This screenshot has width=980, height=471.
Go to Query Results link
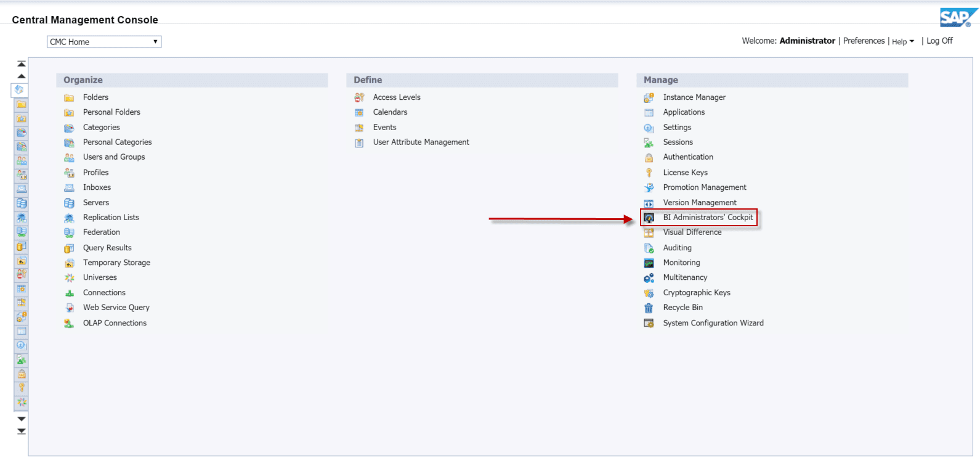[x=107, y=248]
